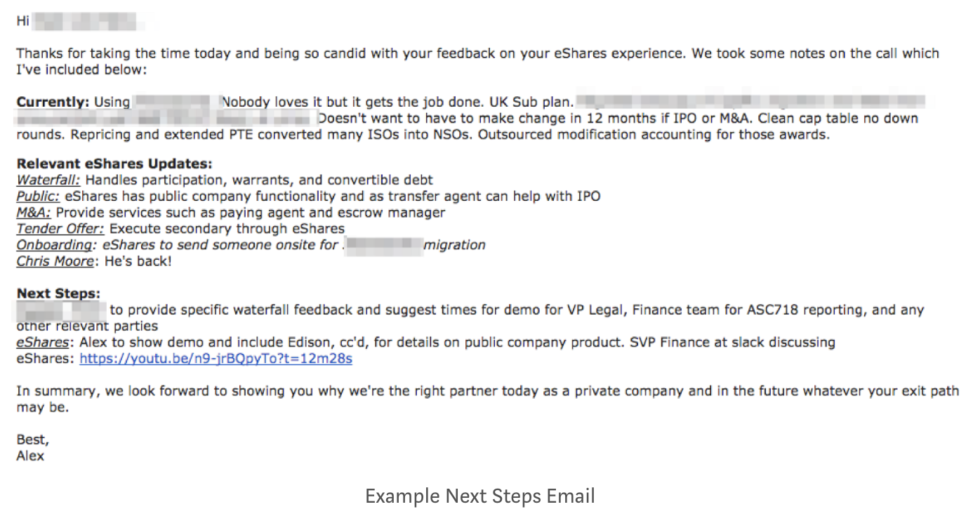Click the Alex signature at the bottom
Image resolution: width=980 pixels, height=528 pixels.
[x=31, y=456]
